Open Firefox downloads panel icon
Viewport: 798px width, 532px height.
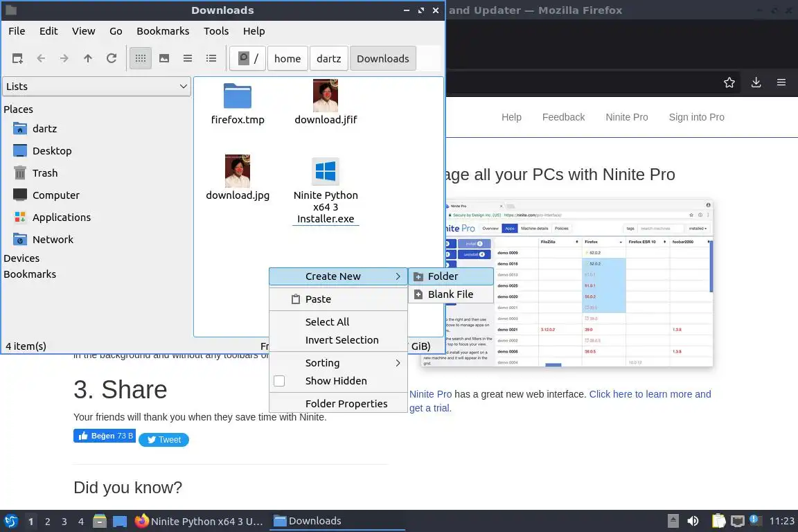[756, 82]
